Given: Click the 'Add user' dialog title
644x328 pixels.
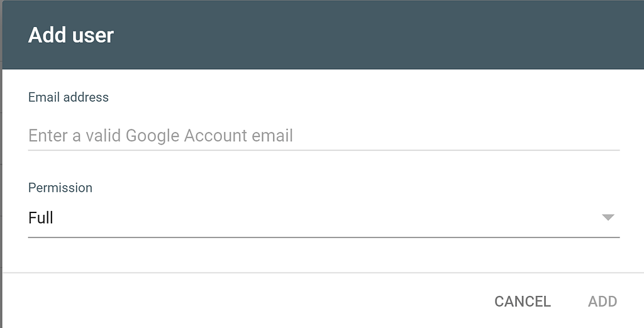Looking at the screenshot, I should point(70,35).
